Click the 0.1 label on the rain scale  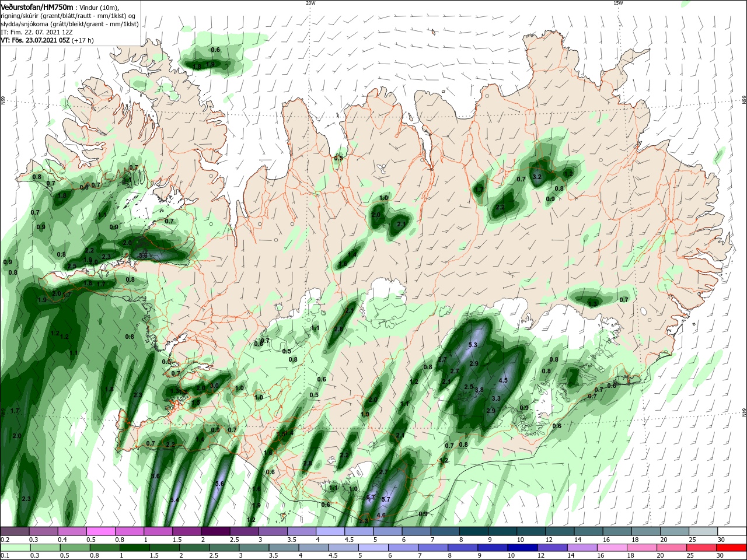(5, 556)
